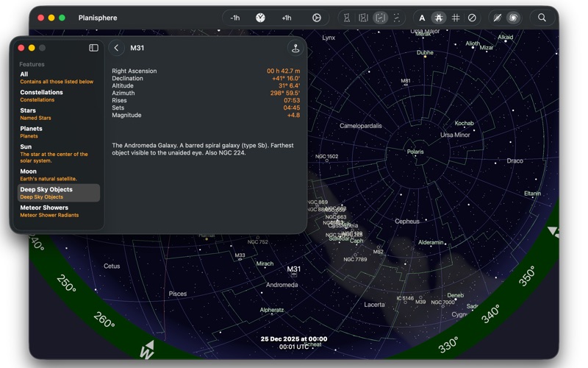Screen dimensions: 588x368
Task: Click the Planisphere window title
Action: pos(98,18)
